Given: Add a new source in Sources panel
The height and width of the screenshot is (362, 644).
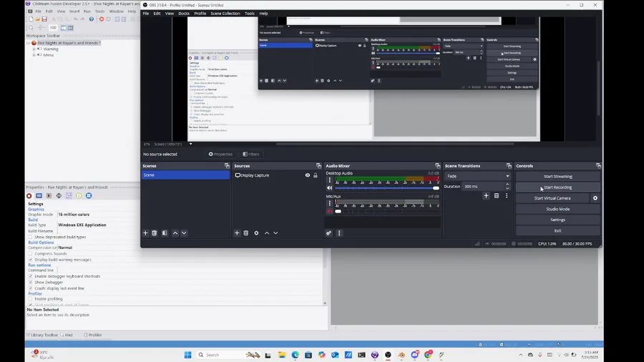Looking at the screenshot, I should [237, 233].
